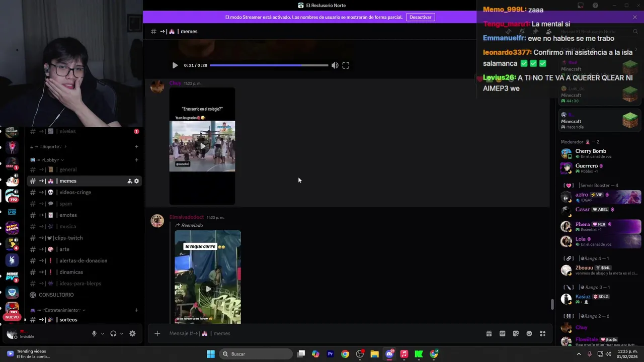Switch to the spam channel
The height and width of the screenshot is (362, 644).
[x=84, y=204]
